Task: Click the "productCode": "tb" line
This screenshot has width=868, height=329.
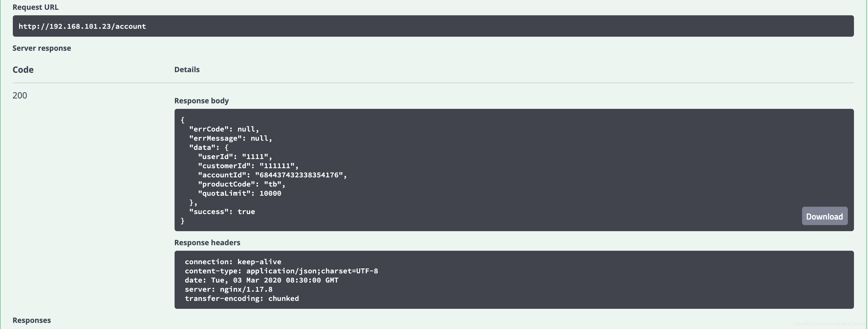Action: point(242,184)
